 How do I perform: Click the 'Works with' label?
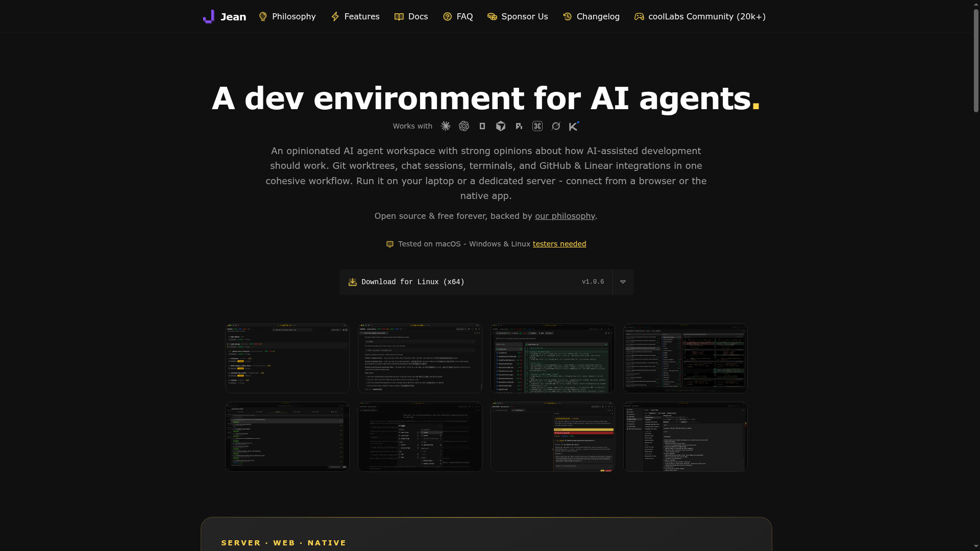click(412, 126)
